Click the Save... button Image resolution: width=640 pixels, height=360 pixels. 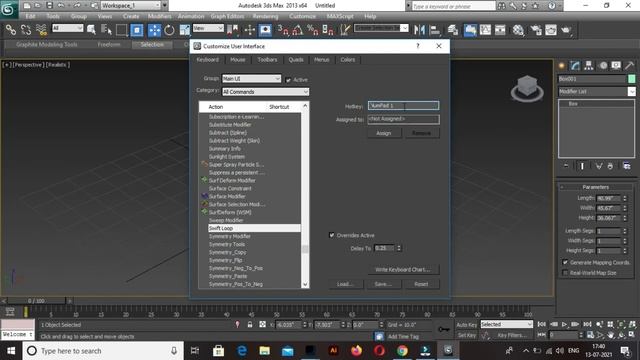pos(383,284)
